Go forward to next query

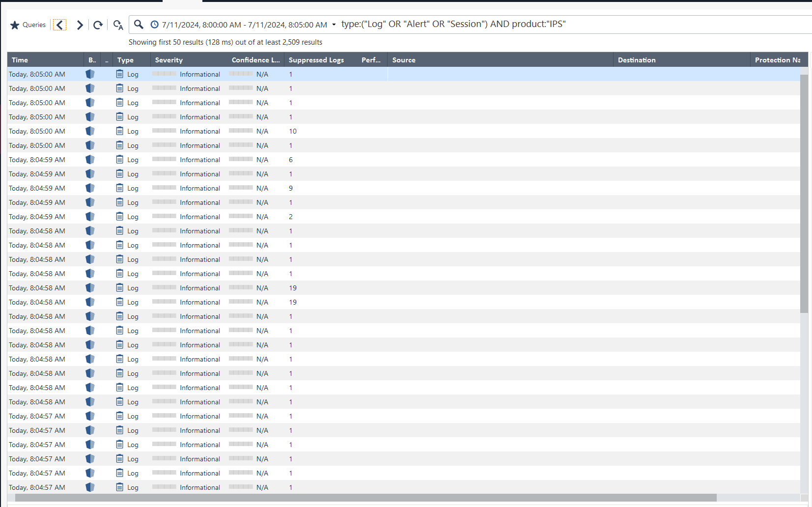(80, 25)
